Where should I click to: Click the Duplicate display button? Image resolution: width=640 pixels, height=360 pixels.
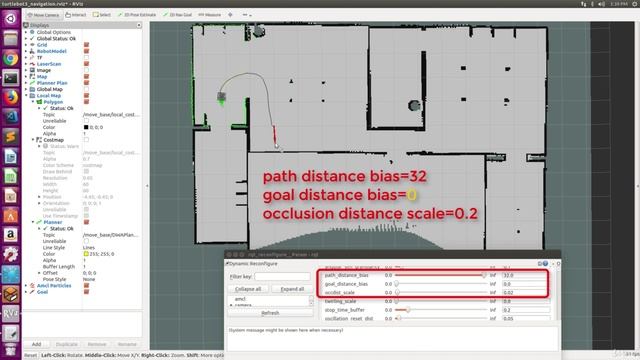coord(67,344)
